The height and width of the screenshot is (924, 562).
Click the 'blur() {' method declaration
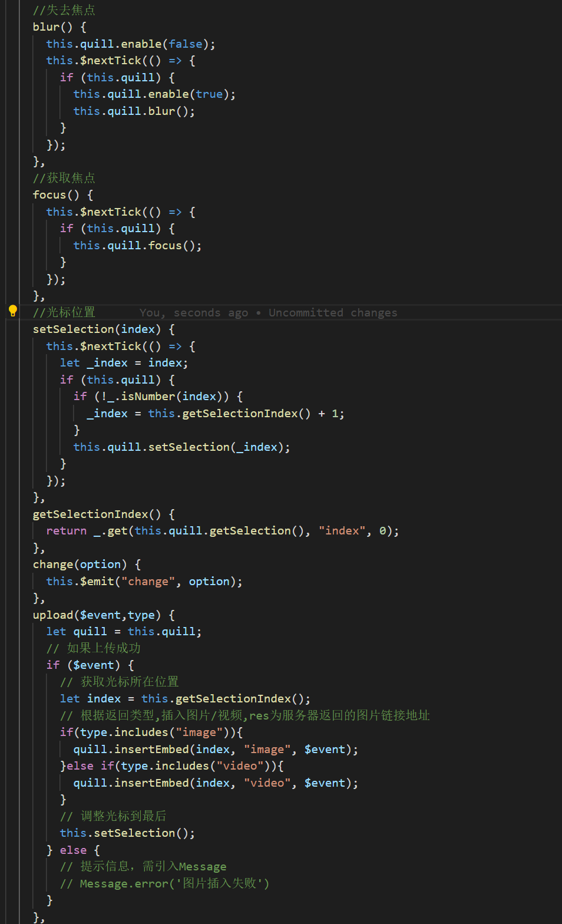(59, 27)
